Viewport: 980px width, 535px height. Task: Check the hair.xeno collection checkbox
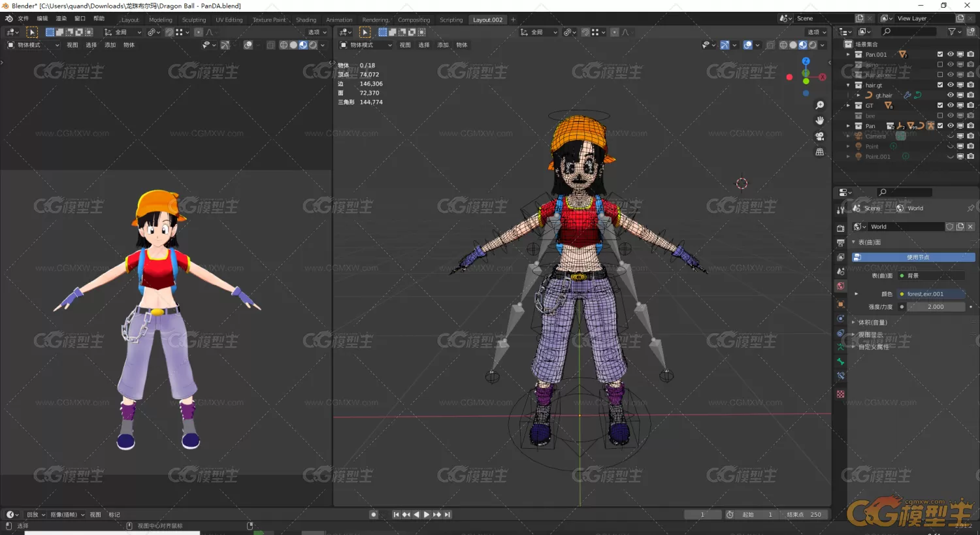coord(940,74)
